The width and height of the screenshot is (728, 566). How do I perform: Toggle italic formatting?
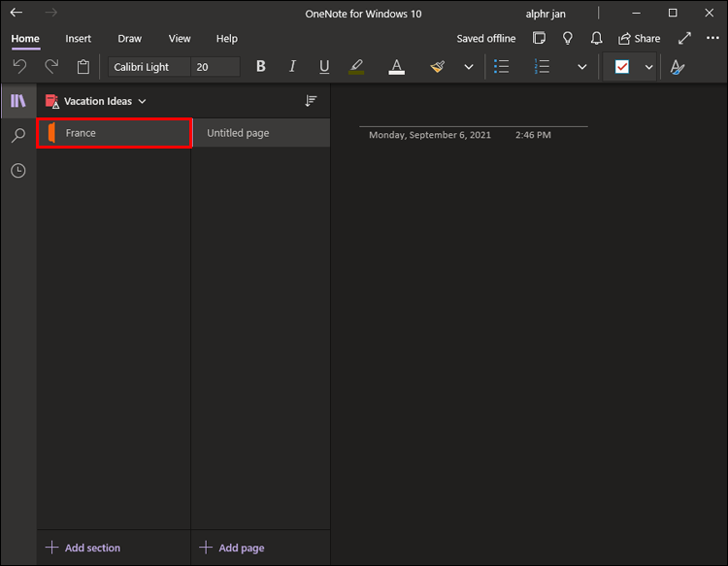292,67
